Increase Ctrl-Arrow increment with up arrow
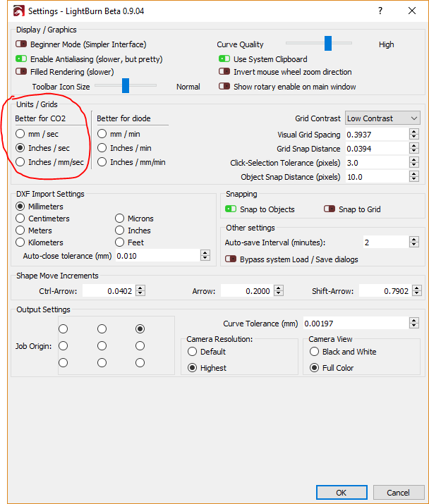The height and width of the screenshot is (504, 429). pyautogui.click(x=140, y=288)
